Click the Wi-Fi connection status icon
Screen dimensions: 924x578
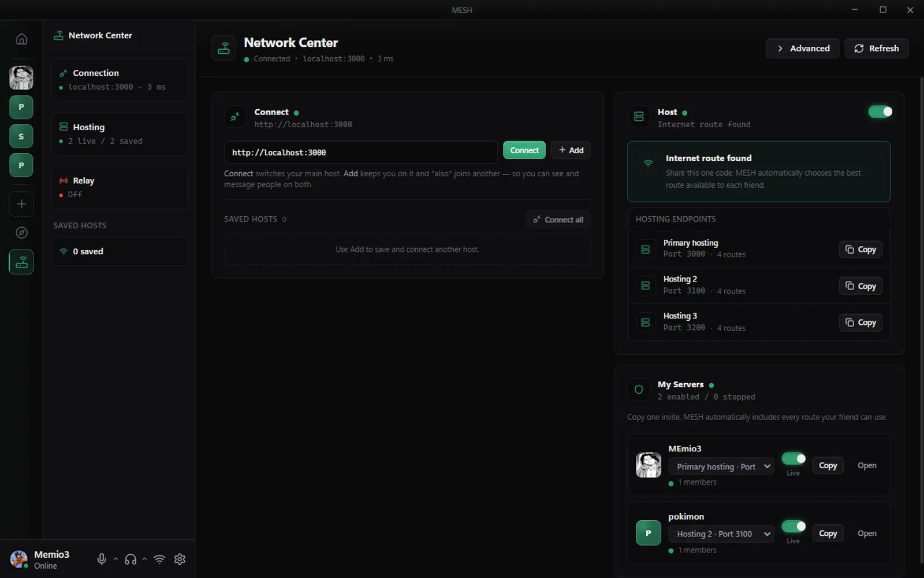pyautogui.click(x=159, y=559)
